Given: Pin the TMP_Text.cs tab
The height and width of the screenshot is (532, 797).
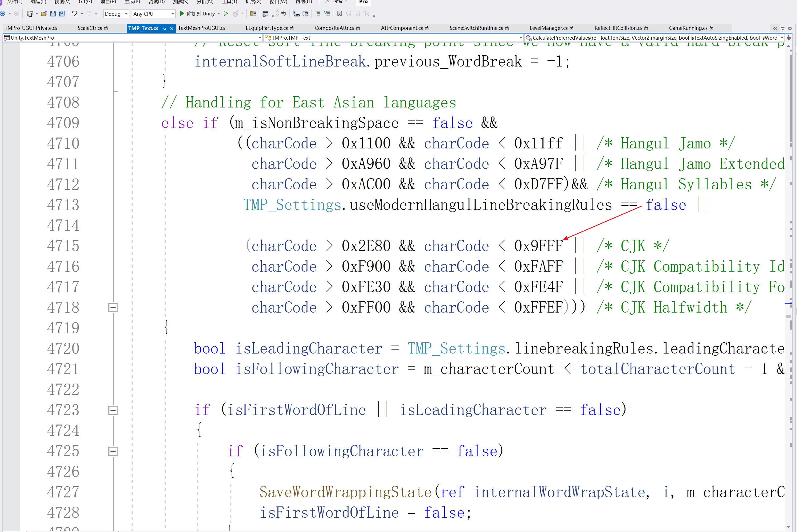Looking at the screenshot, I should pyautogui.click(x=164, y=28).
